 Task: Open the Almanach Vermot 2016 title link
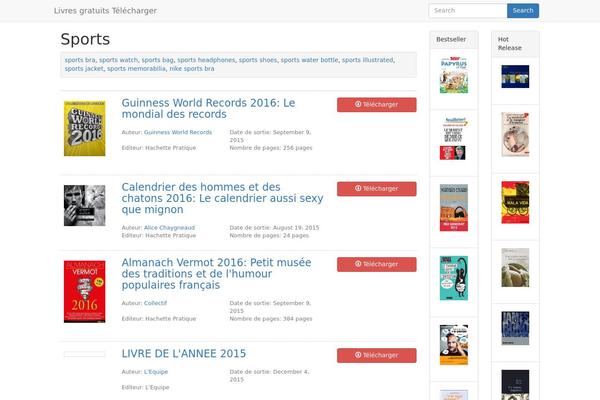pos(216,274)
